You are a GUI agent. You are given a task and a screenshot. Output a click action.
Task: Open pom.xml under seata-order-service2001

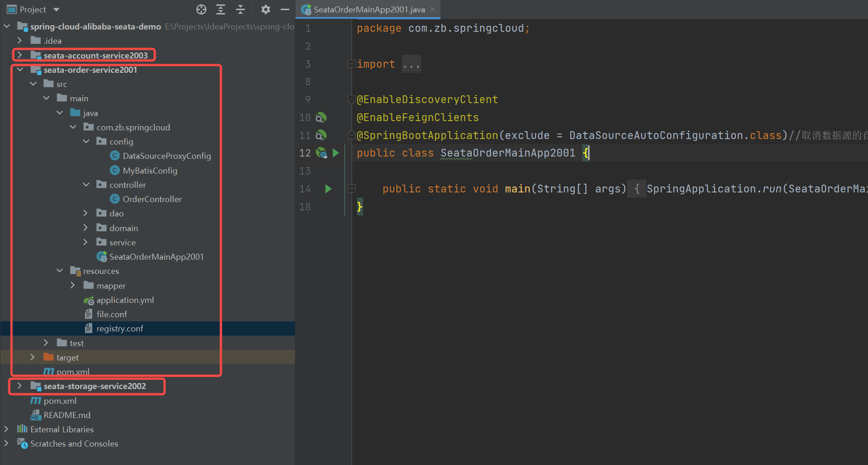pos(73,372)
